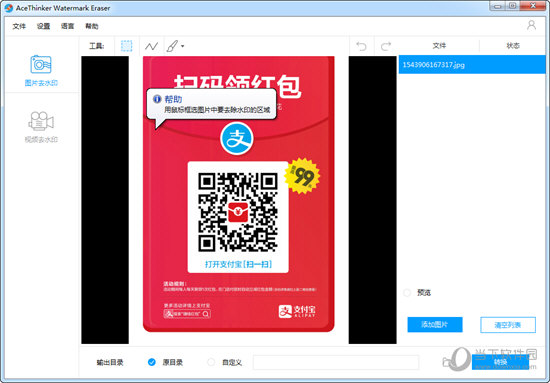Viewport: 550px width, 383px height.
Task: Open the user account icon
Action: (x=531, y=25)
